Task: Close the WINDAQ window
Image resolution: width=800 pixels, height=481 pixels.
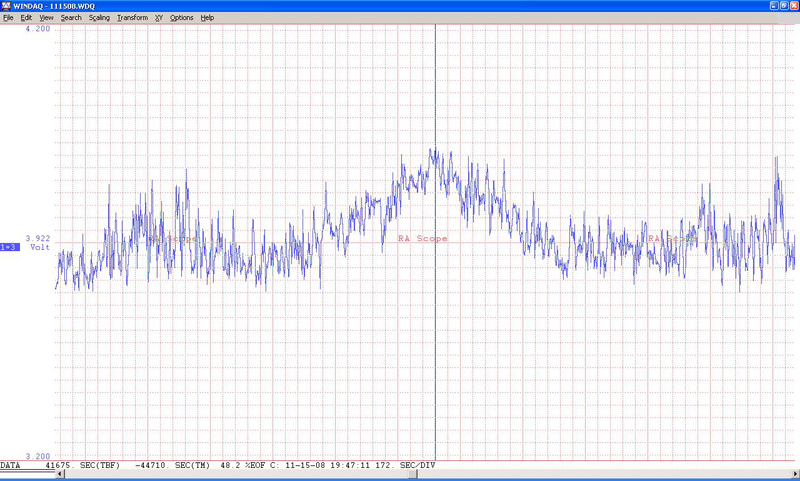Action: (x=794, y=6)
